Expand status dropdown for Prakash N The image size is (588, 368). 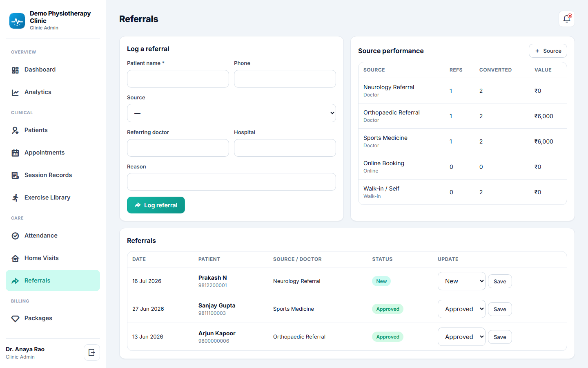(461, 281)
